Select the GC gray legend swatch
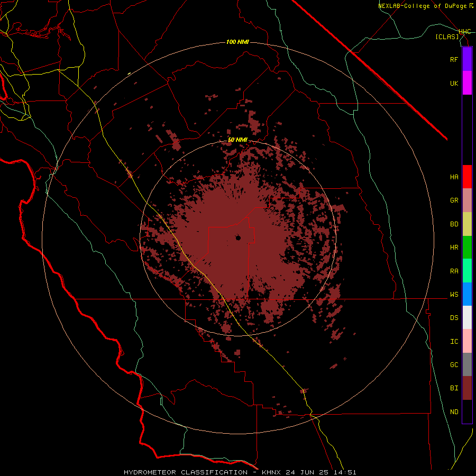476x476 pixels. tap(467, 364)
